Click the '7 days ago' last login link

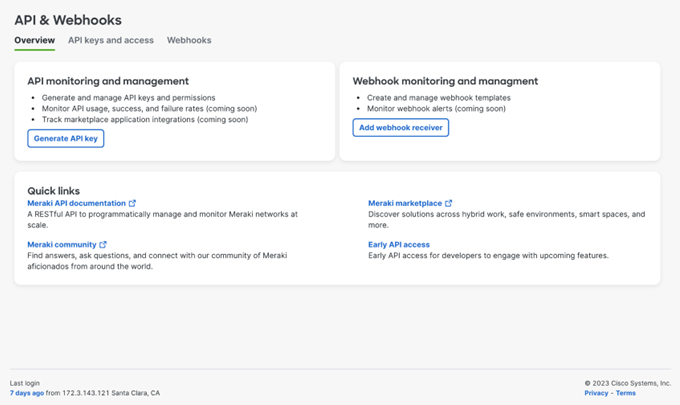27,393
